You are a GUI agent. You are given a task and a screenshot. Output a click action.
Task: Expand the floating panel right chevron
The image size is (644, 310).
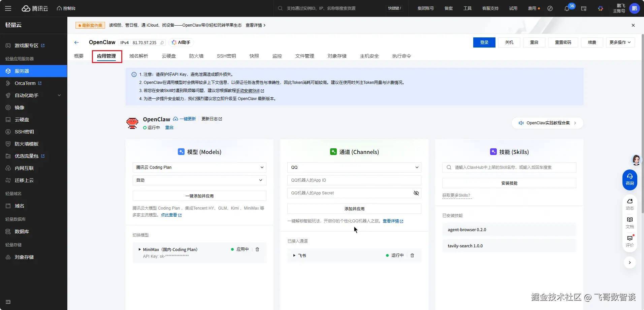tap(630, 262)
